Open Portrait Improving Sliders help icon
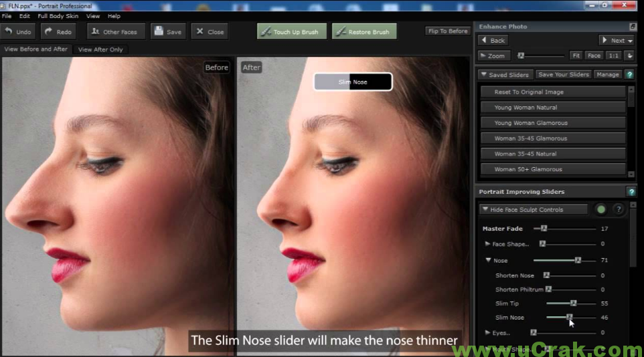Viewport: 644px width, 357px height. coord(631,192)
